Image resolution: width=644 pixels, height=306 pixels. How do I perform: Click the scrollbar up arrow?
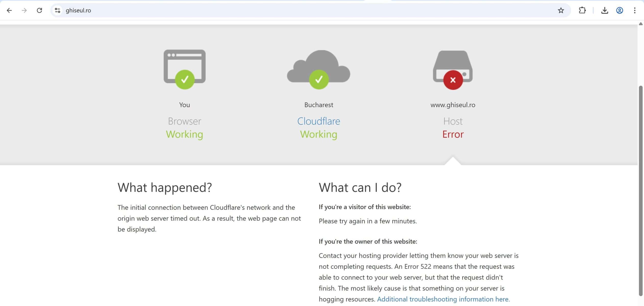click(x=640, y=24)
